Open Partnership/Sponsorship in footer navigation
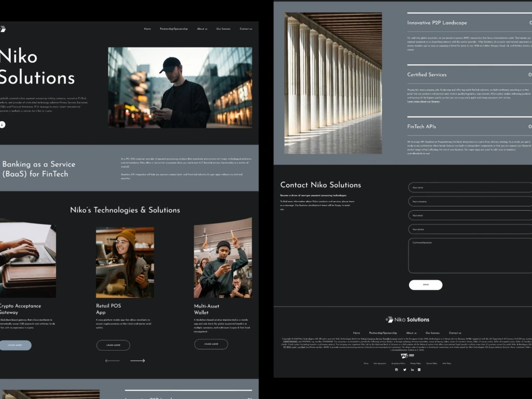 [383, 333]
